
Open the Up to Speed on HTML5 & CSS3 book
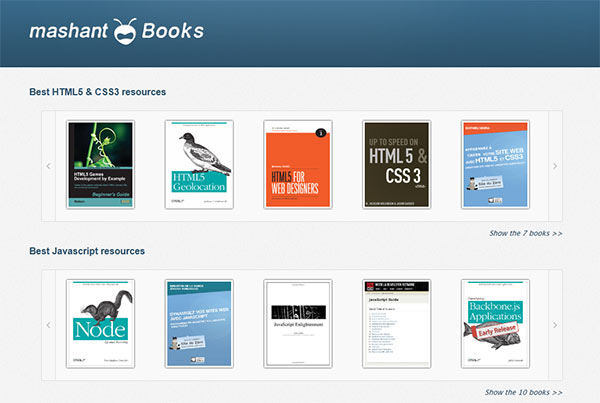click(x=397, y=165)
